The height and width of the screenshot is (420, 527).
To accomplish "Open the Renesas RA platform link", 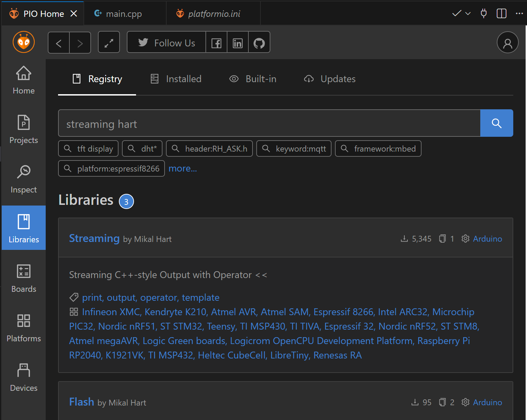I will pyautogui.click(x=337, y=355).
